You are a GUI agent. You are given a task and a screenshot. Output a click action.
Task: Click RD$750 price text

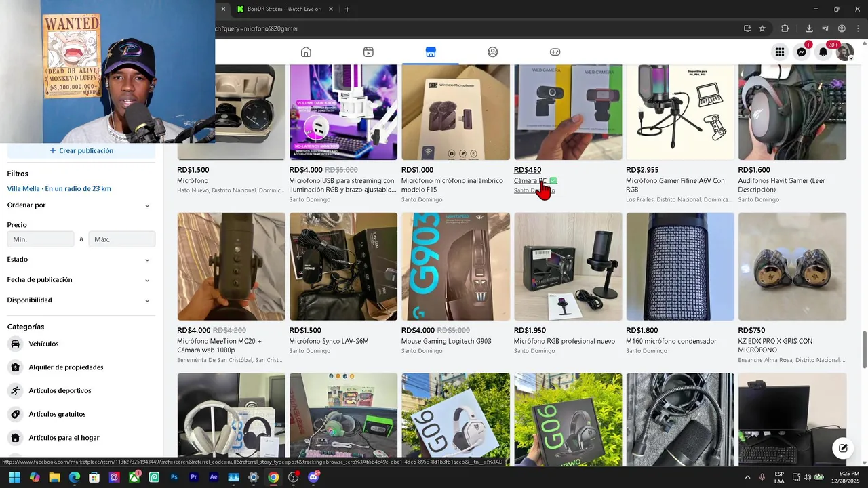(751, 331)
